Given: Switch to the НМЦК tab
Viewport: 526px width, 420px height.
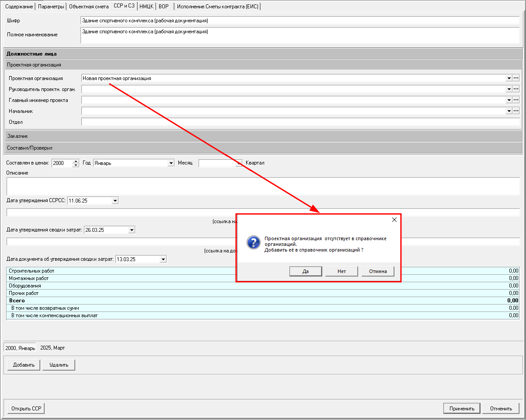Looking at the screenshot, I should pos(146,7).
